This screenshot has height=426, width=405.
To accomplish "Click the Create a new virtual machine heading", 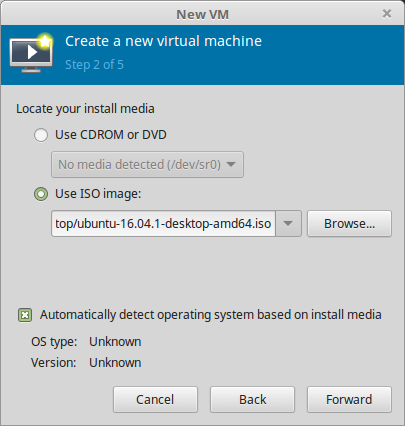I will [x=163, y=41].
